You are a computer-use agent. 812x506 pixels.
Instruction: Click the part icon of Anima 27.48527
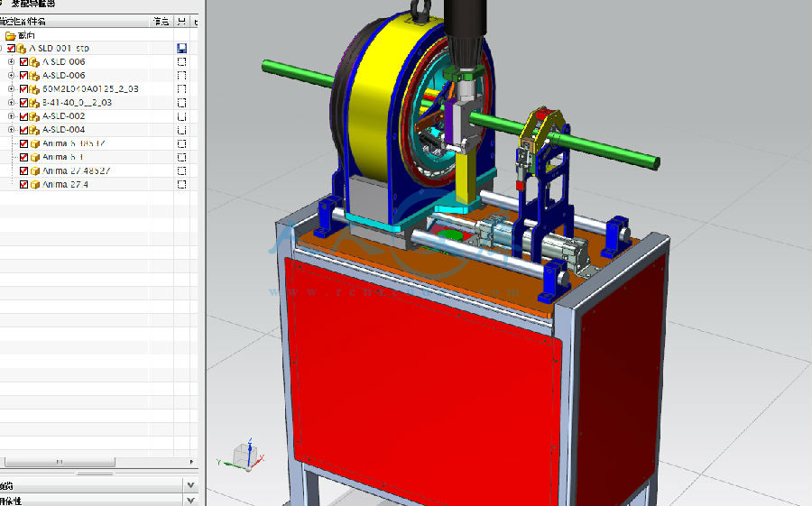click(x=35, y=170)
